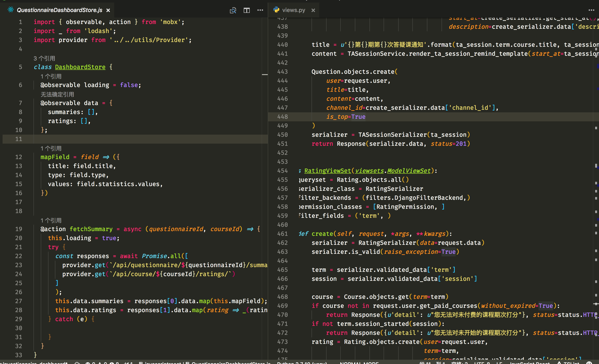Click the ModelViewSet base class name
The image size is (599, 364).
409,171
